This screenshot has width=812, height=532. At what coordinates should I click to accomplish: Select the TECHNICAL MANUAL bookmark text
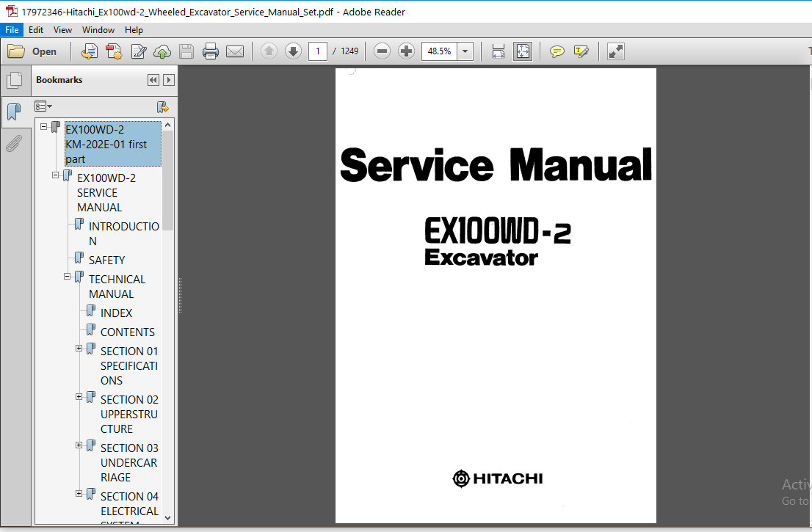coord(117,287)
